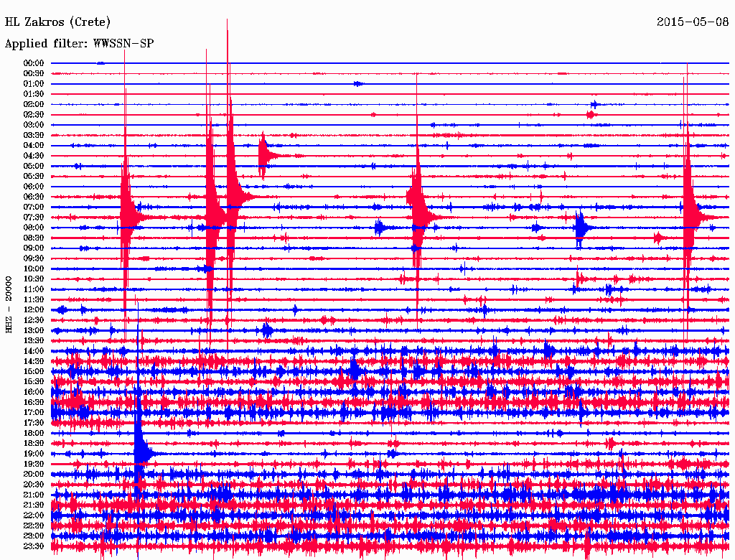Select the 23:00 time label
Image resolution: width=735 pixels, height=560 pixels.
click(x=34, y=536)
